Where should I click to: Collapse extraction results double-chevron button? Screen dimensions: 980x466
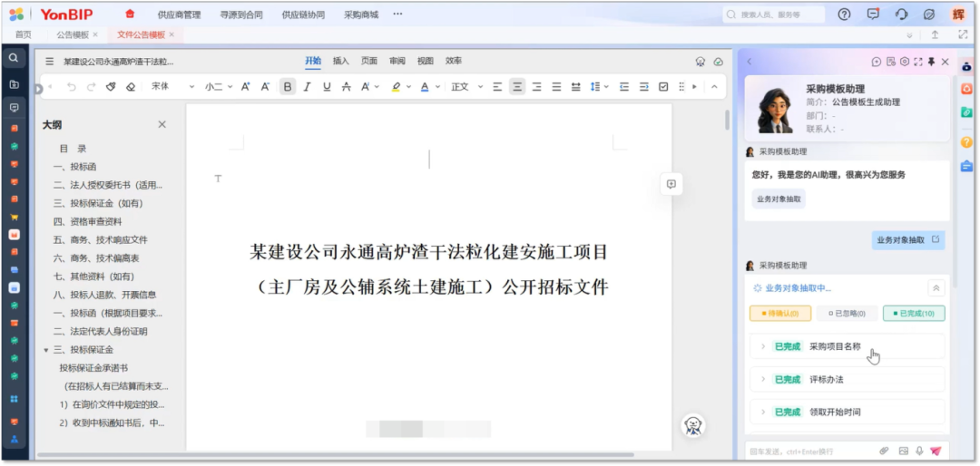click(x=936, y=288)
